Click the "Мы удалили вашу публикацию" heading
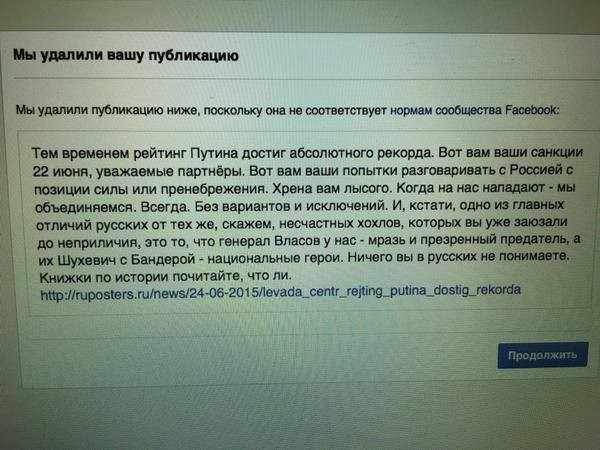This screenshot has width=600, height=450. click(x=109, y=55)
